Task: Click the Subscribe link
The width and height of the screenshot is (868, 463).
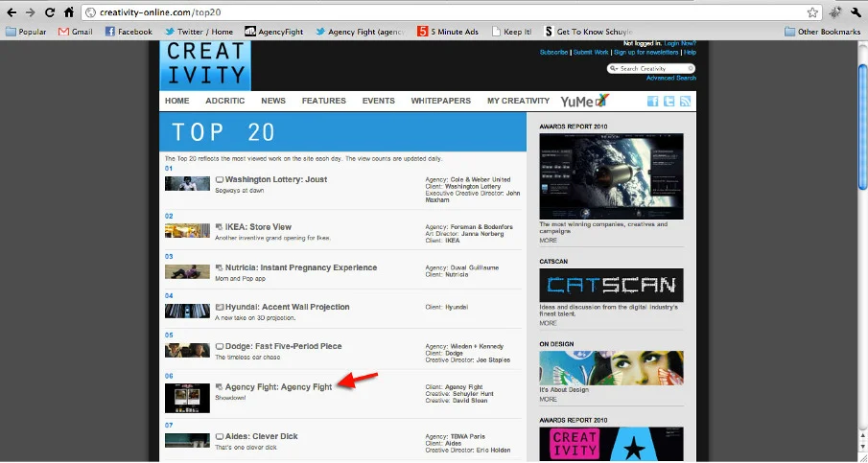Action: click(553, 52)
